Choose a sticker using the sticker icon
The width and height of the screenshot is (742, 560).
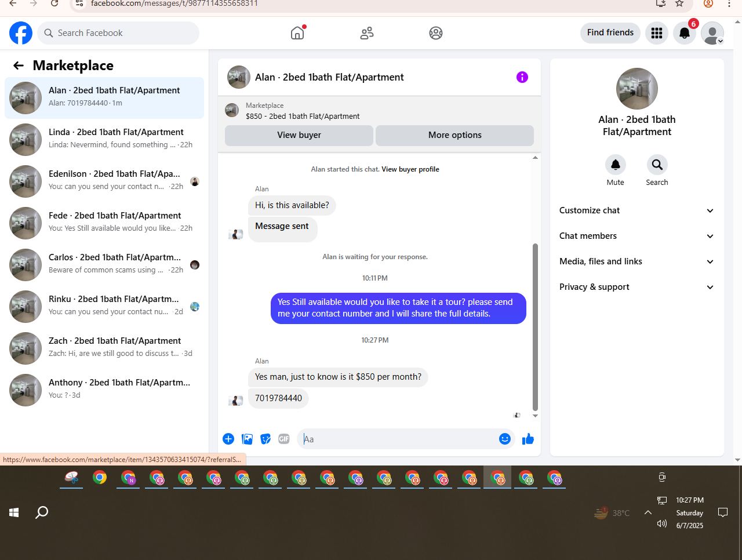(x=265, y=439)
